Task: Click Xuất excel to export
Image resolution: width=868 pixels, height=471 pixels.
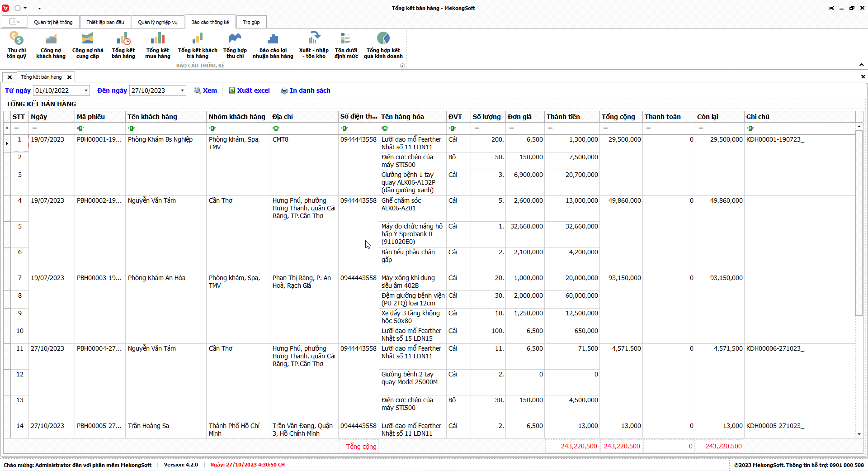Action: 249,90
